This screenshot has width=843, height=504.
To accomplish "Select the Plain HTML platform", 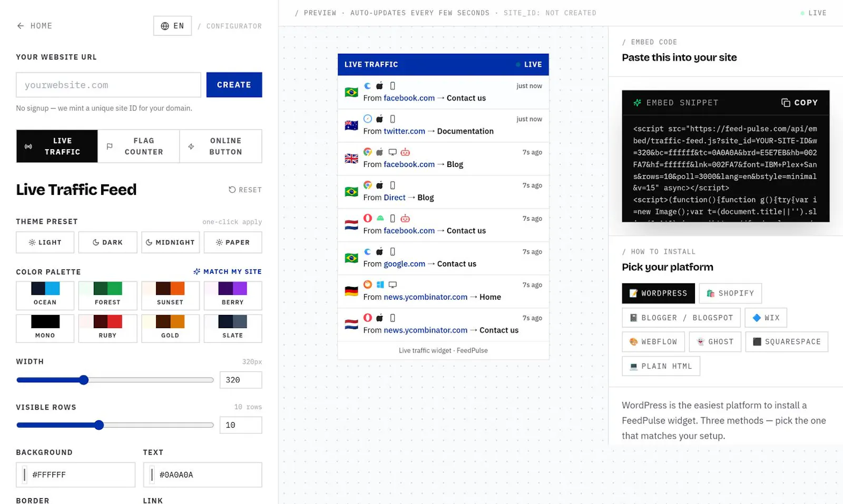I will (661, 366).
